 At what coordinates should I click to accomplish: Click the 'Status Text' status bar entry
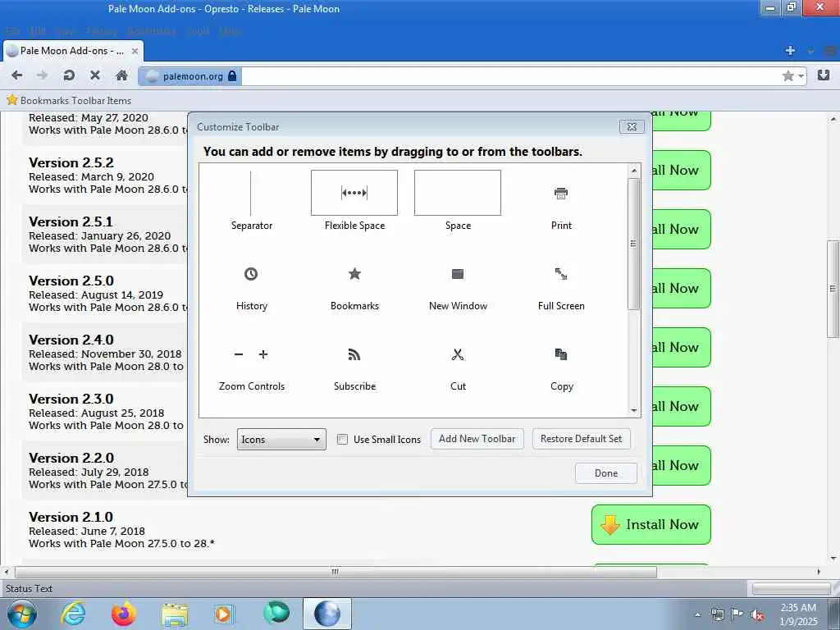tap(29, 589)
